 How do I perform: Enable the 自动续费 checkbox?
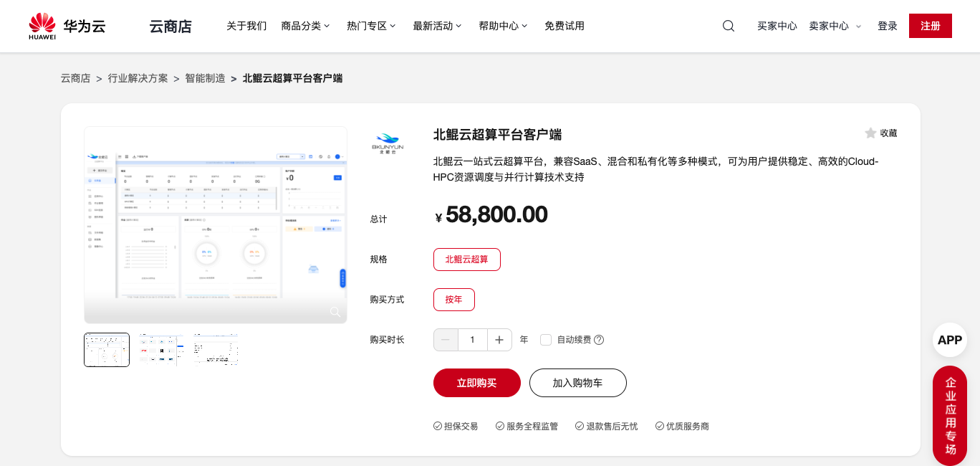pyautogui.click(x=546, y=340)
